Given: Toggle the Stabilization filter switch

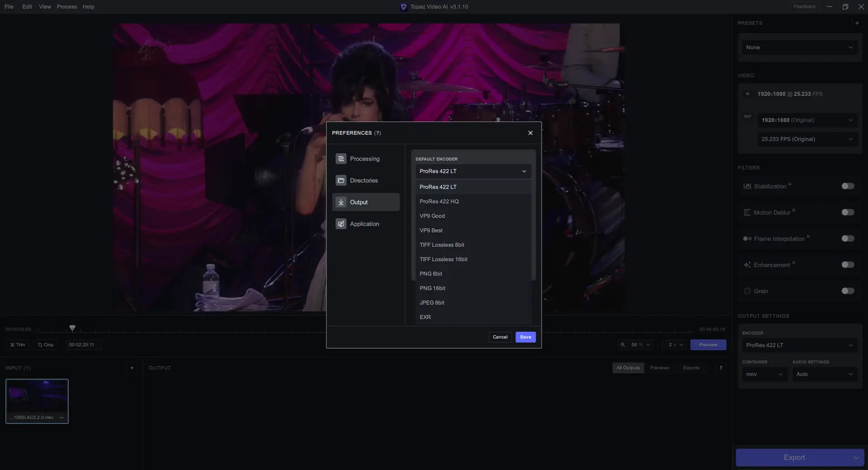Looking at the screenshot, I should [848, 186].
